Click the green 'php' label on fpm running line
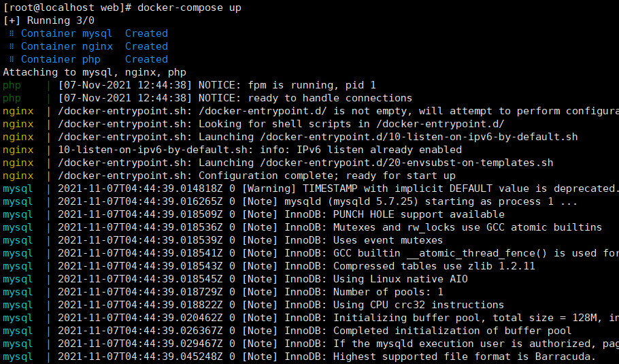Screen dimensions: 619x364 12,86
